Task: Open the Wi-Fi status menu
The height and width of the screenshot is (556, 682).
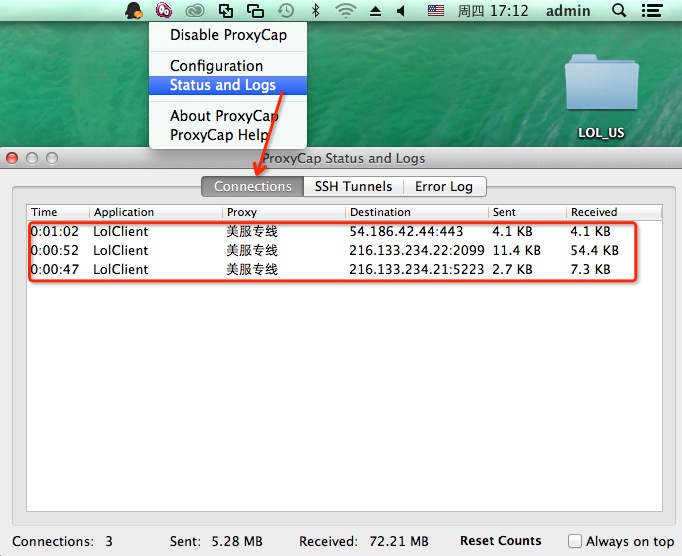Action: click(x=345, y=10)
